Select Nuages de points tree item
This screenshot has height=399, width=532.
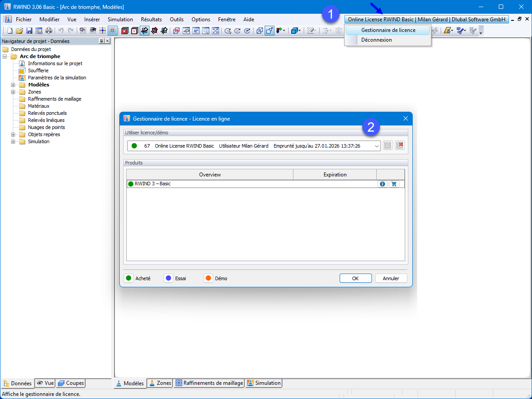pyautogui.click(x=47, y=127)
